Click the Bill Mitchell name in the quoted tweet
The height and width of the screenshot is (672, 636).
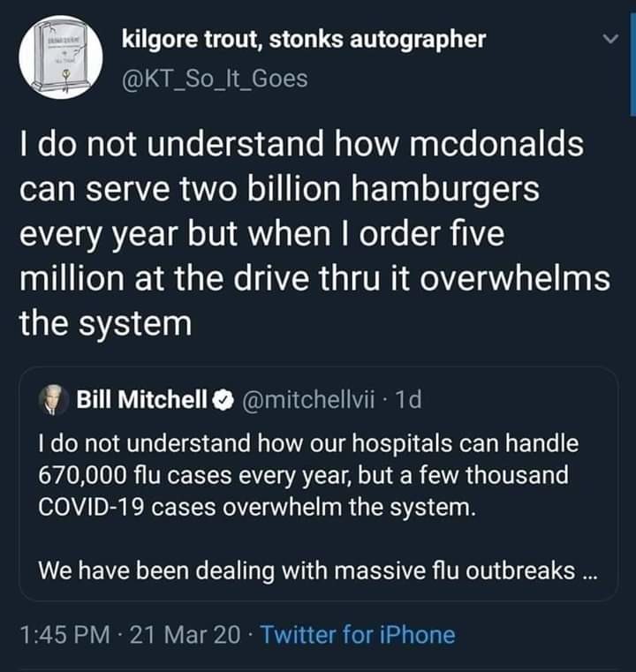(141, 400)
